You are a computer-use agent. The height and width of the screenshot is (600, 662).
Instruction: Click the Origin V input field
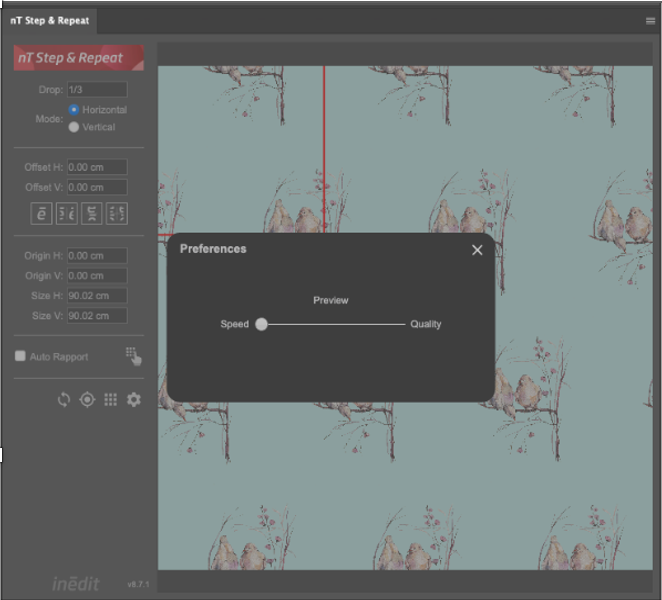[x=97, y=275]
